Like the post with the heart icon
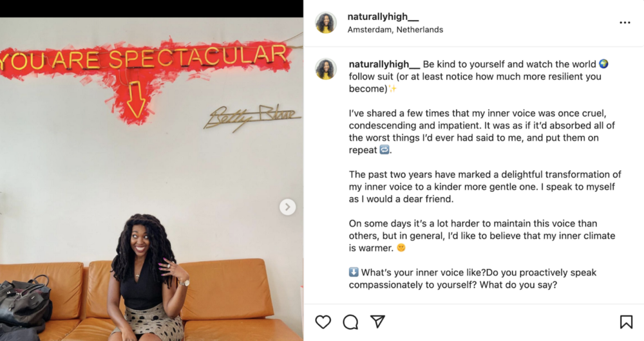 [x=323, y=322]
